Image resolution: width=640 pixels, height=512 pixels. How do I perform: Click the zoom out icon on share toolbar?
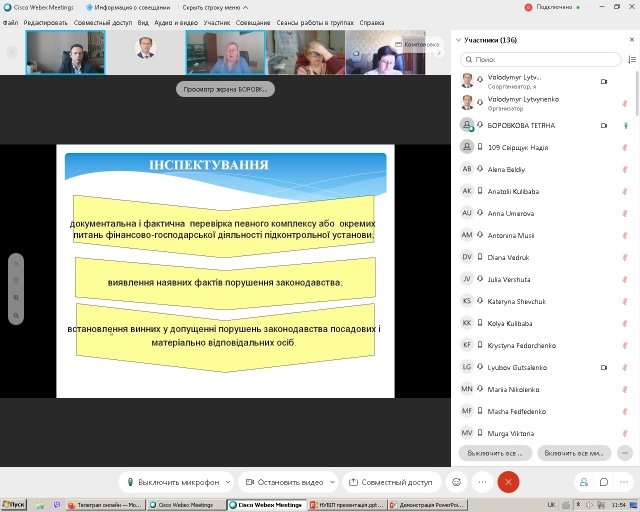16,316
